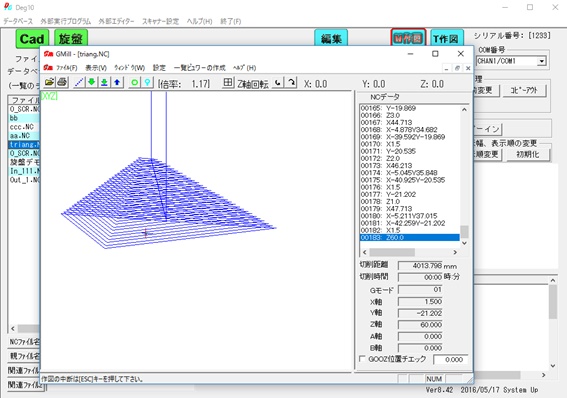Open the ヘルプ(H) menu in GMill
Viewport: 567px width, 398px height.
(244, 68)
